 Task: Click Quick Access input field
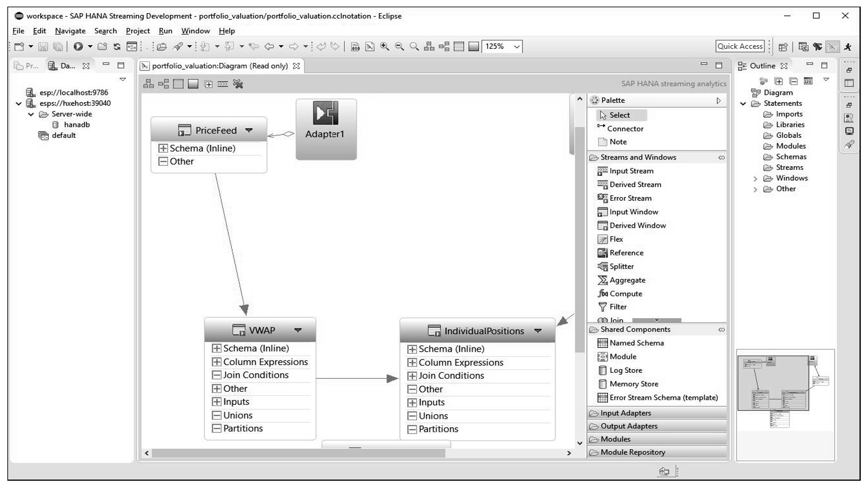[x=741, y=46]
